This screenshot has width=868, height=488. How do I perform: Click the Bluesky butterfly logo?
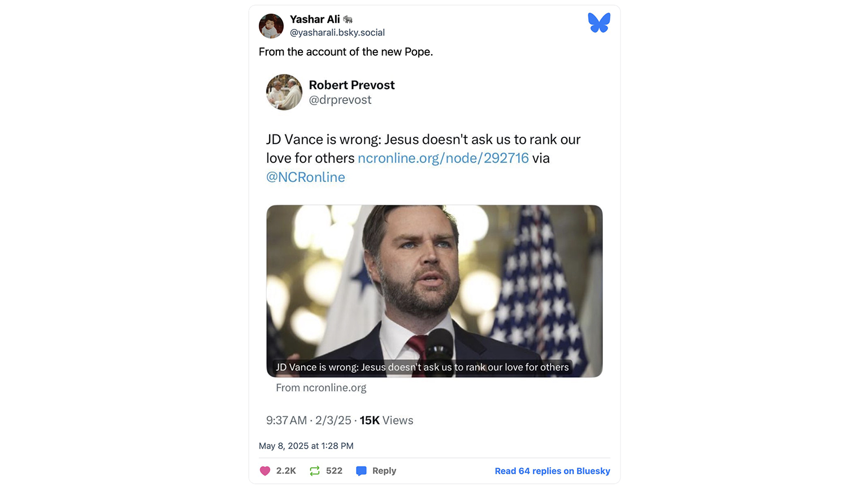[599, 23]
